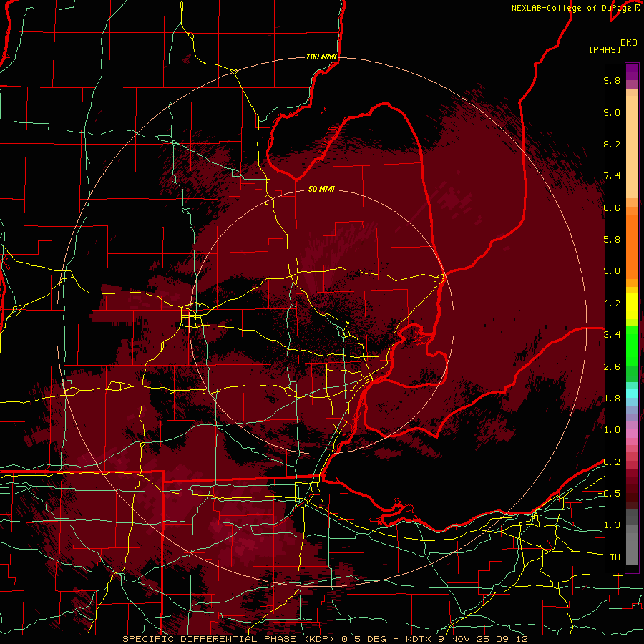Click the 1.8 legend scale value
Image resolution: width=644 pixels, height=644 pixels.
(612, 399)
